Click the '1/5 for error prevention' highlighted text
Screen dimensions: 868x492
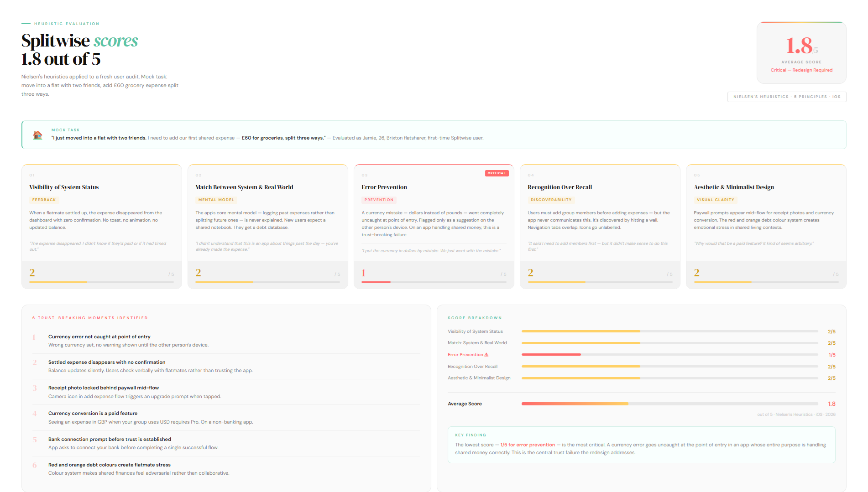point(528,445)
